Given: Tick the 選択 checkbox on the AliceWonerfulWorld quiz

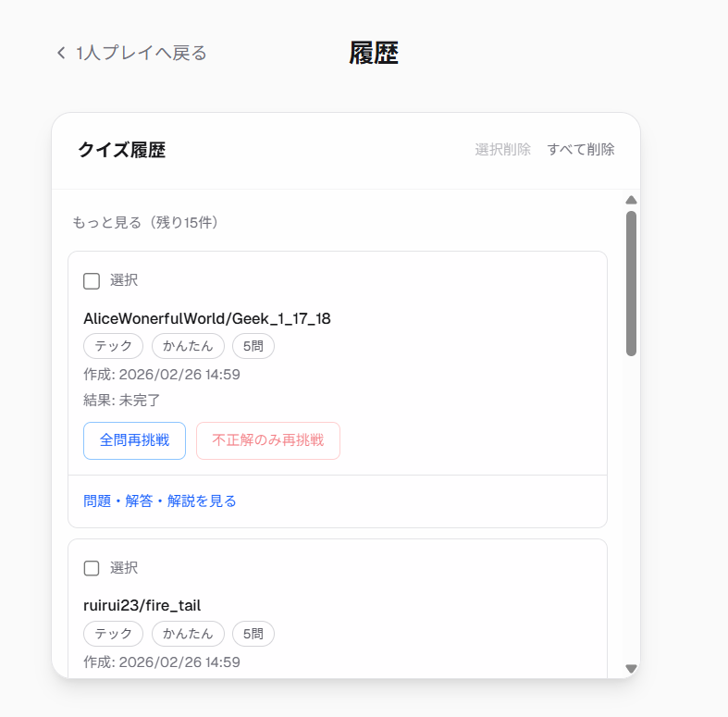Looking at the screenshot, I should click(x=92, y=281).
